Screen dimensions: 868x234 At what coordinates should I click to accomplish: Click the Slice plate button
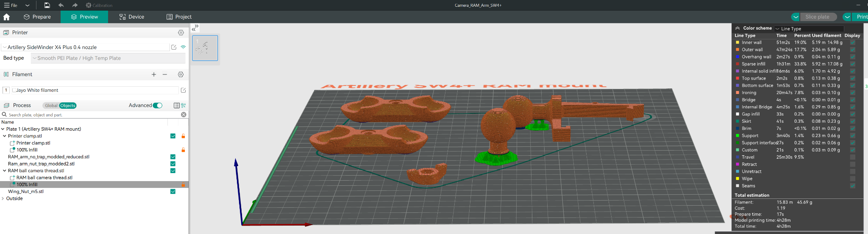click(818, 17)
